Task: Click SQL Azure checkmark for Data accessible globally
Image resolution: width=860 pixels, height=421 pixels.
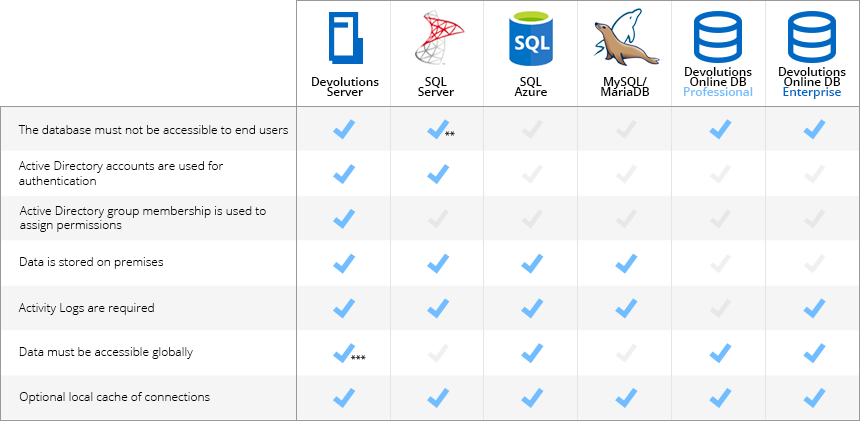Action: 532,353
